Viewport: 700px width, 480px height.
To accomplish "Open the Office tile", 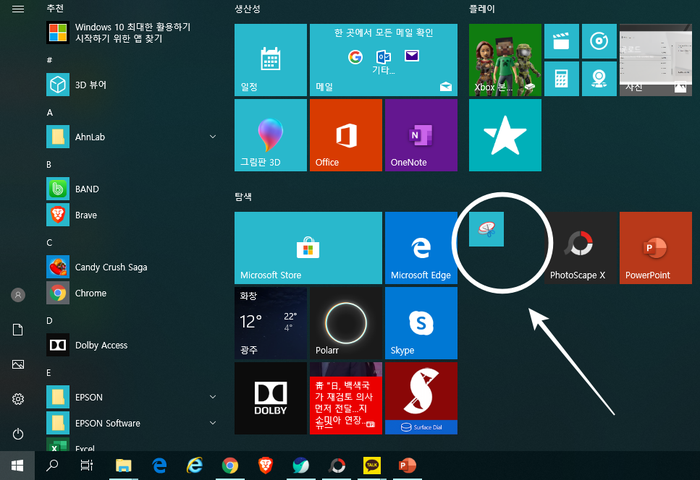I will (346, 135).
